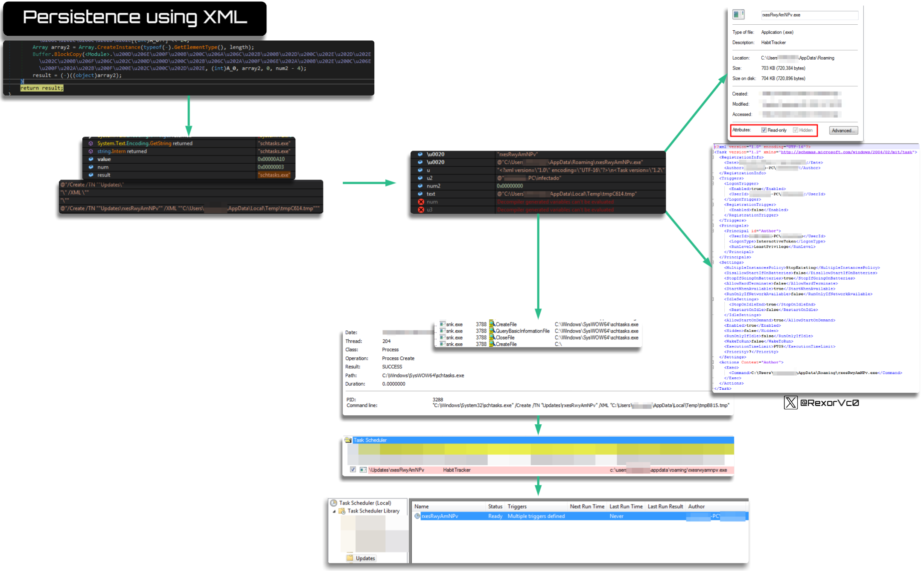This screenshot has width=924, height=571.
Task: Click the X logo beside @RexorVc0
Action: [790, 403]
